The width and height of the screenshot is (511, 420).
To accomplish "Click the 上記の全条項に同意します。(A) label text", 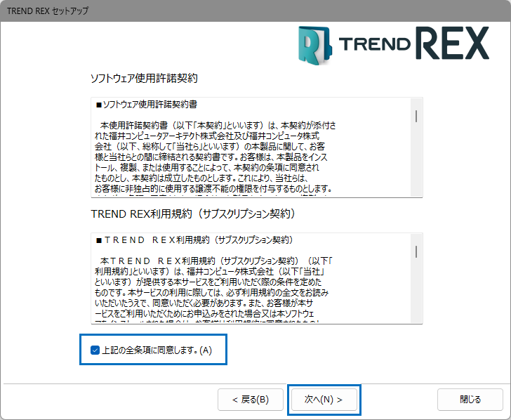I will (x=157, y=350).
